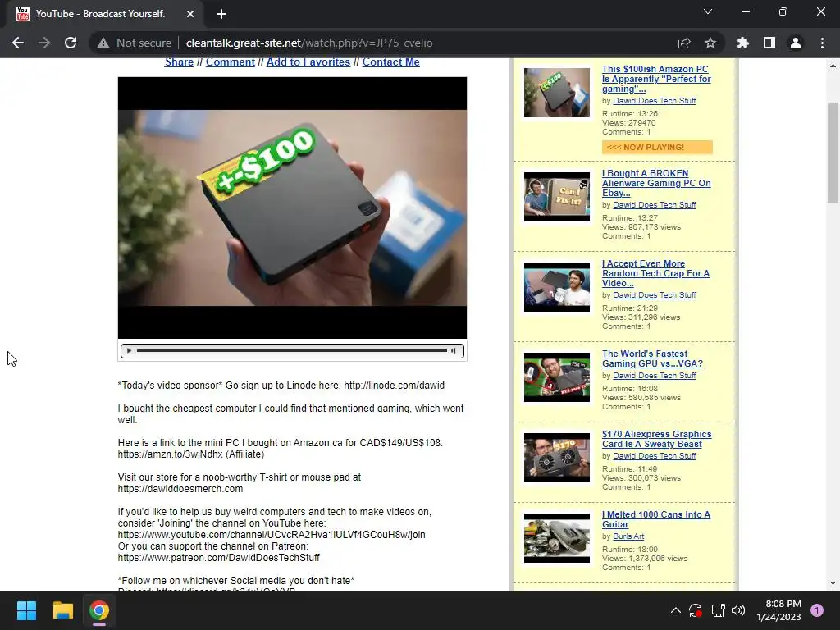Viewport: 840px width, 630px height.
Task: Click 'Today's video sponsor' description line
Action: (281, 386)
